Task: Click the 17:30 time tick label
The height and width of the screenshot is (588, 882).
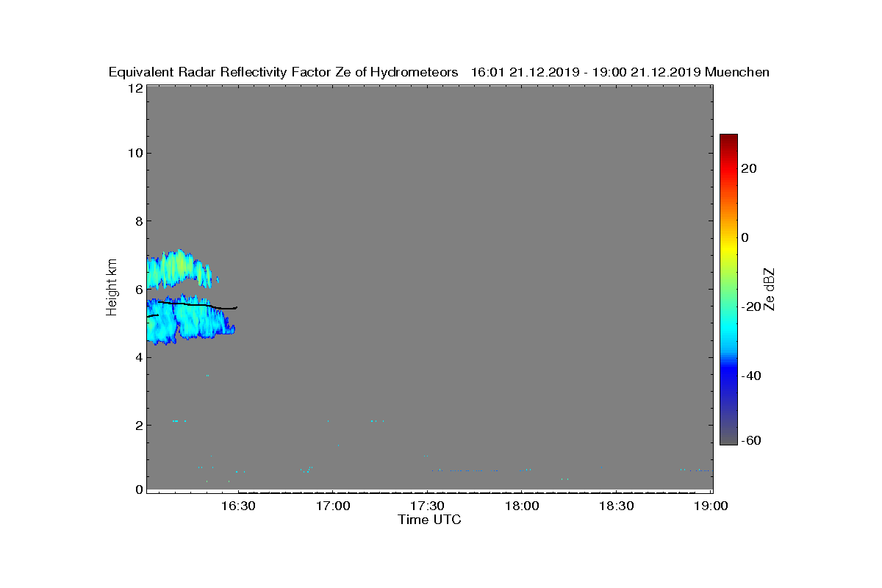Action: click(427, 506)
